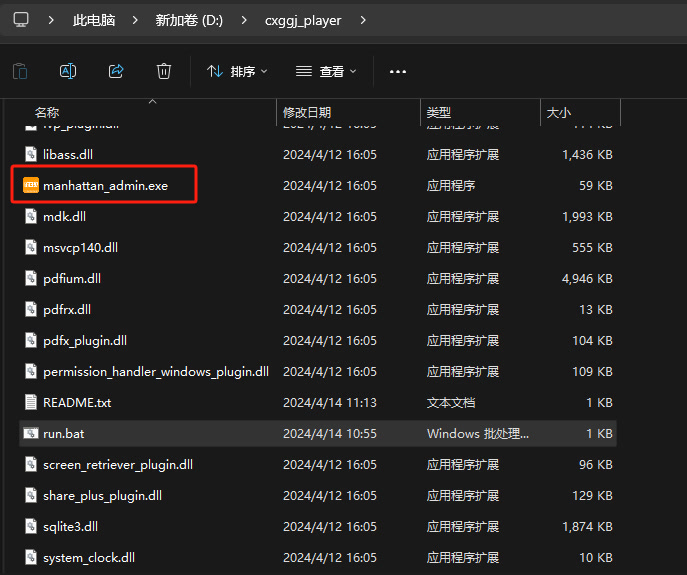Select file name sqlite3.dll
This screenshot has height=575, width=687.
[x=71, y=527]
